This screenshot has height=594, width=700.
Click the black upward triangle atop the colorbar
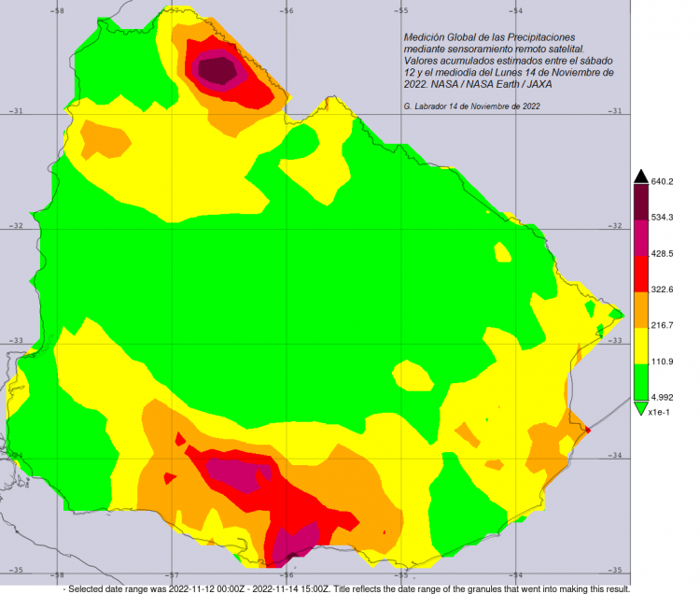pyautogui.click(x=639, y=176)
